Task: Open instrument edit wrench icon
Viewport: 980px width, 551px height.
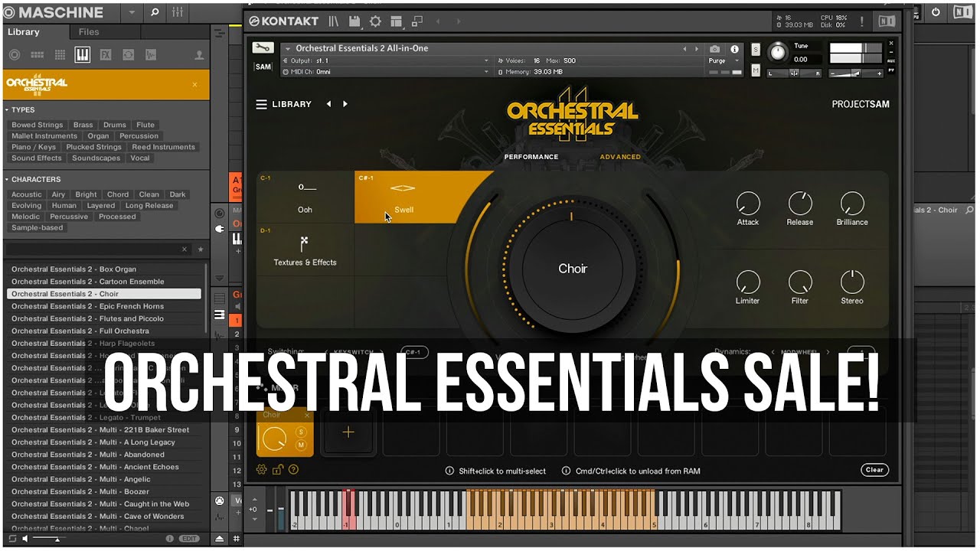Action: [263, 48]
